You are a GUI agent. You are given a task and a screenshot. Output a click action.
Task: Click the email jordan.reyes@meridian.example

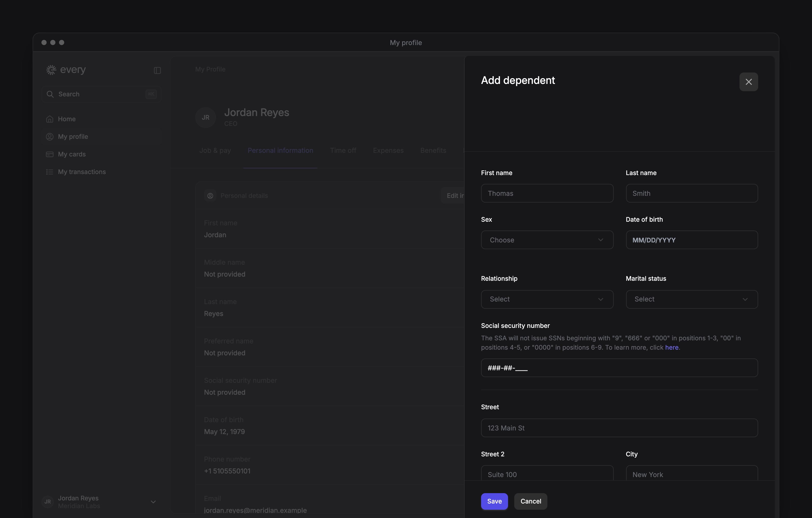coord(255,510)
